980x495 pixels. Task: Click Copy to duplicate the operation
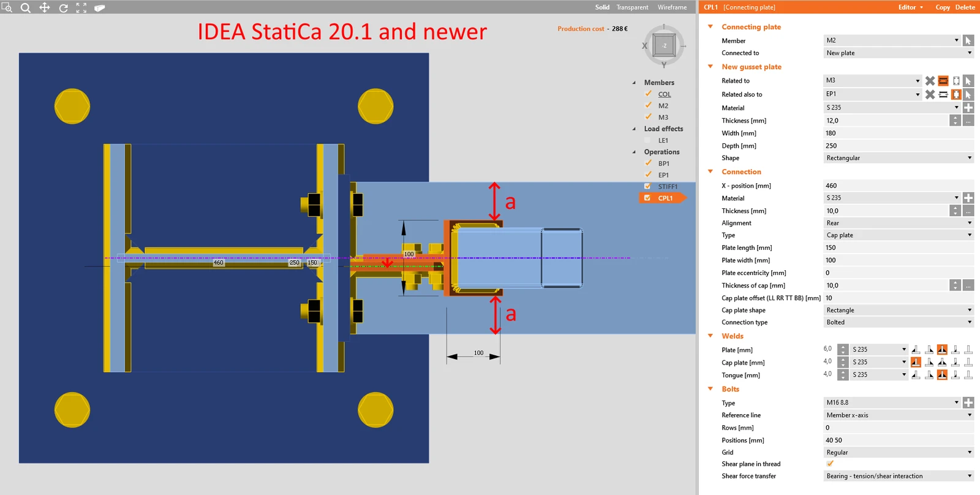pos(943,7)
